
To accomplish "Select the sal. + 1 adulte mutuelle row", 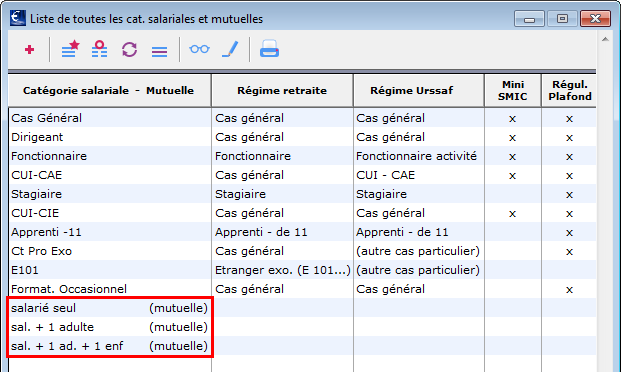I will 302,327.
